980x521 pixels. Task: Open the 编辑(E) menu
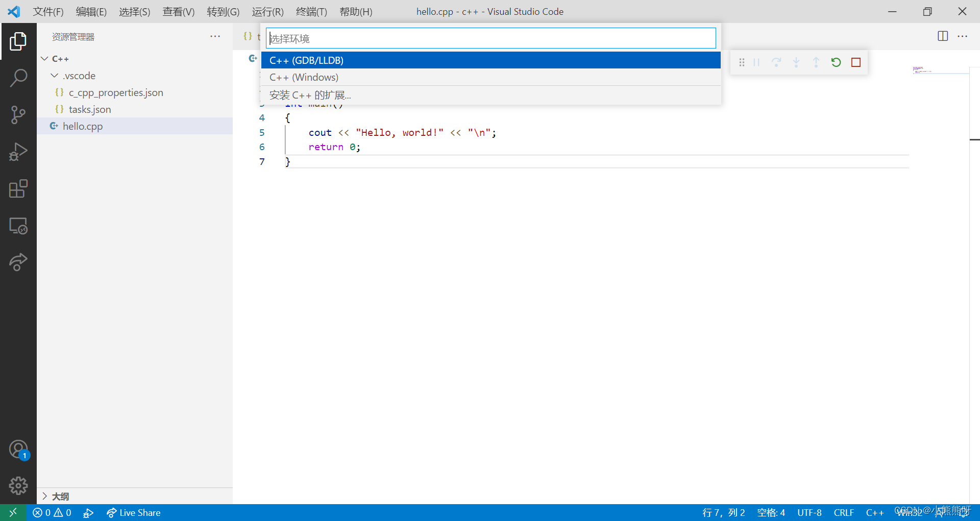coord(91,11)
